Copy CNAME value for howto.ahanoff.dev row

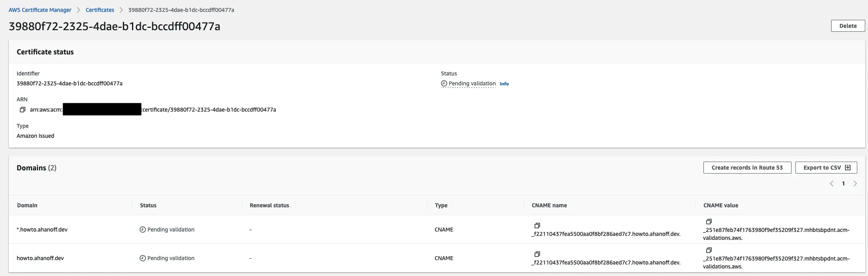pos(709,250)
